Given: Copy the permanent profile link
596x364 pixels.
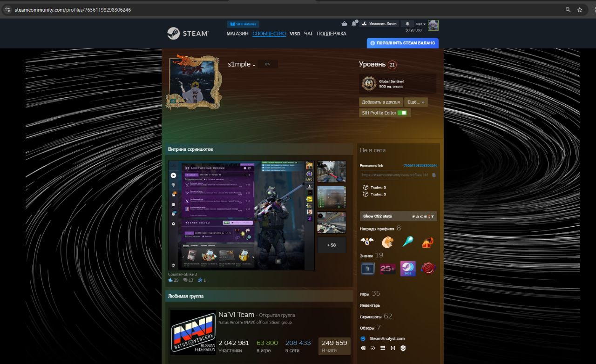Looking at the screenshot, I should point(433,175).
